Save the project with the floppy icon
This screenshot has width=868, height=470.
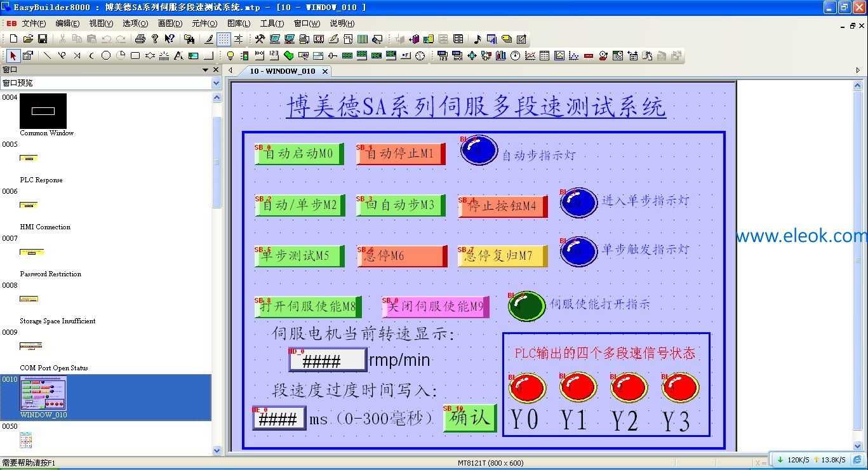[42, 39]
